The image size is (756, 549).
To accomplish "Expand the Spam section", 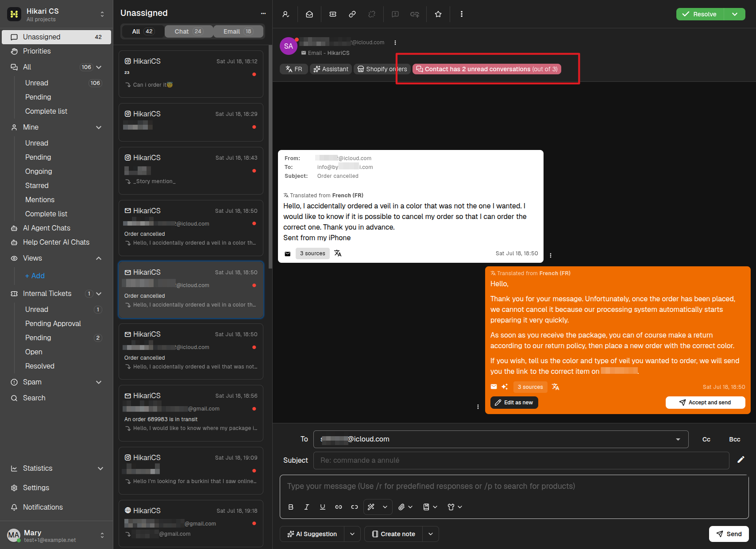I will click(99, 382).
